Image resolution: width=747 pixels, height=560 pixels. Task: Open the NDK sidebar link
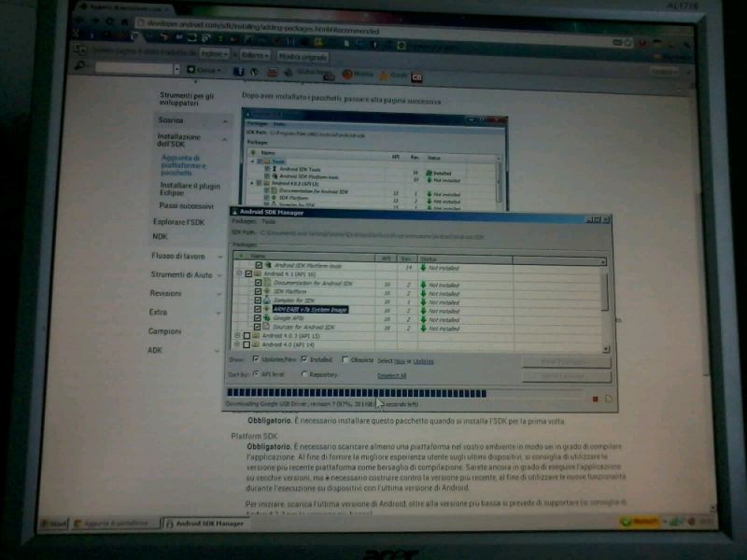160,237
